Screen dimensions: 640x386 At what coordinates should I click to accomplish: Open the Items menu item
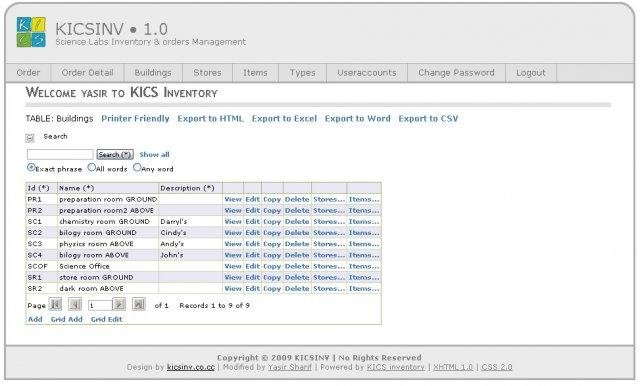click(256, 73)
